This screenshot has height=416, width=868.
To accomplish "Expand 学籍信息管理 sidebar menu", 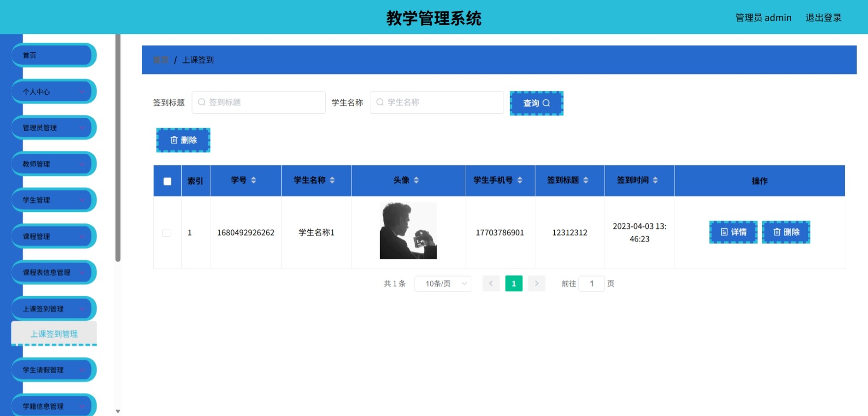I will [54, 406].
